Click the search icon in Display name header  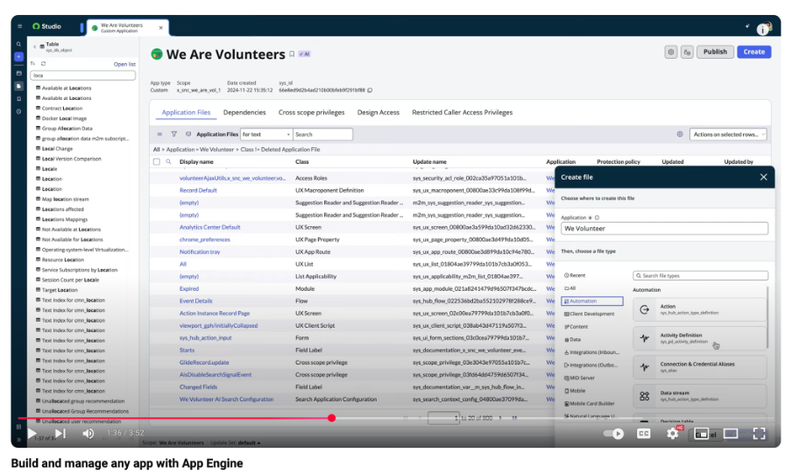169,162
